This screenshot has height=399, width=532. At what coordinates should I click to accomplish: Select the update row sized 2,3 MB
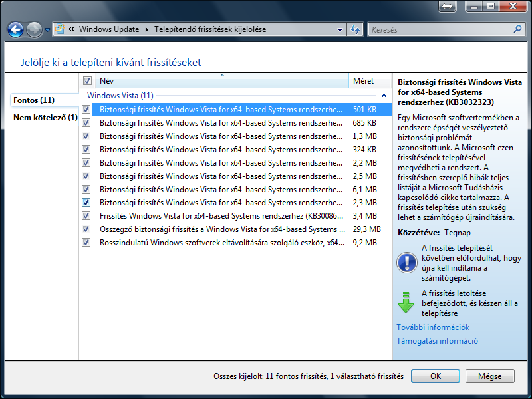pyautogui.click(x=242, y=203)
